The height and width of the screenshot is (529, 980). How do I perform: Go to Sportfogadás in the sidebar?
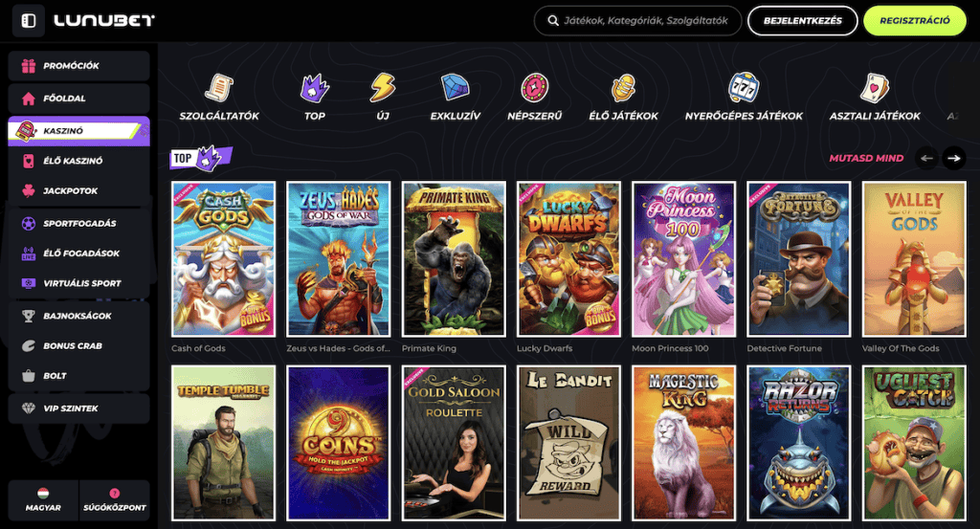78,223
